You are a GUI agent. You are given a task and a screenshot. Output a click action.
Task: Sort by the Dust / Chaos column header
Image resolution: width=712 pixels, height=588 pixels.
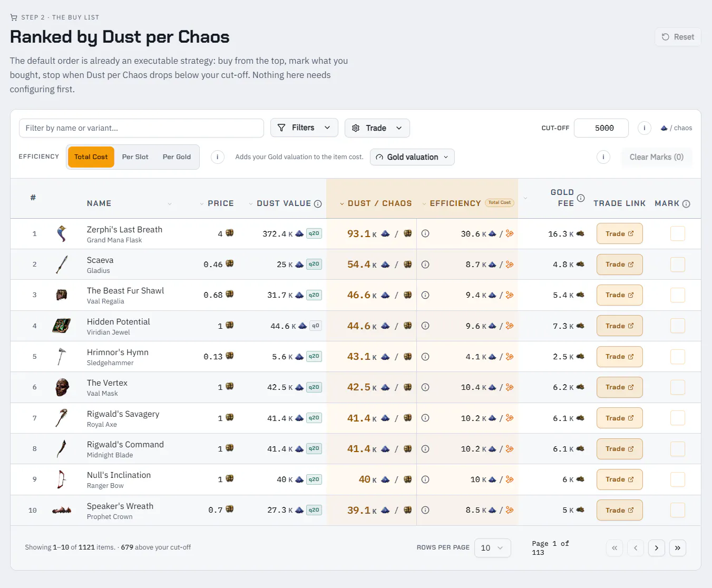point(376,203)
